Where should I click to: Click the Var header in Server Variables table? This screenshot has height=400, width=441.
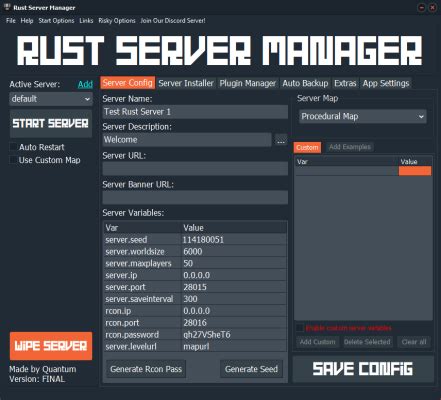click(142, 228)
